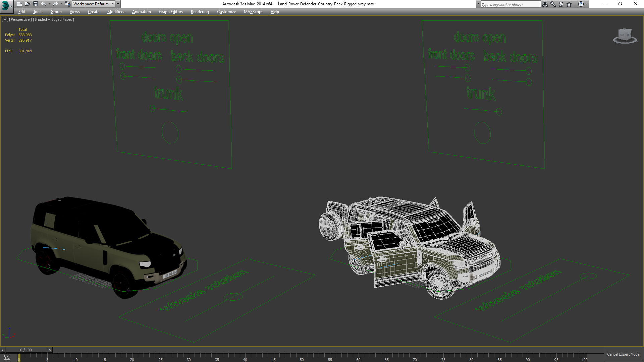This screenshot has width=644, height=362.
Task: Open the Customize Quick Access Toolbar arrow
Action: pos(118,4)
